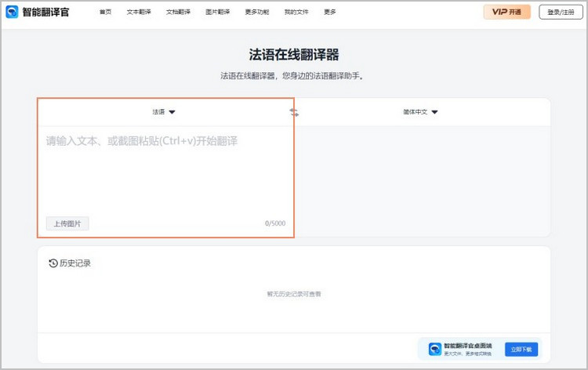This screenshot has width=588, height=370.
Task: Open the 更多 menu item
Action: [x=329, y=12]
